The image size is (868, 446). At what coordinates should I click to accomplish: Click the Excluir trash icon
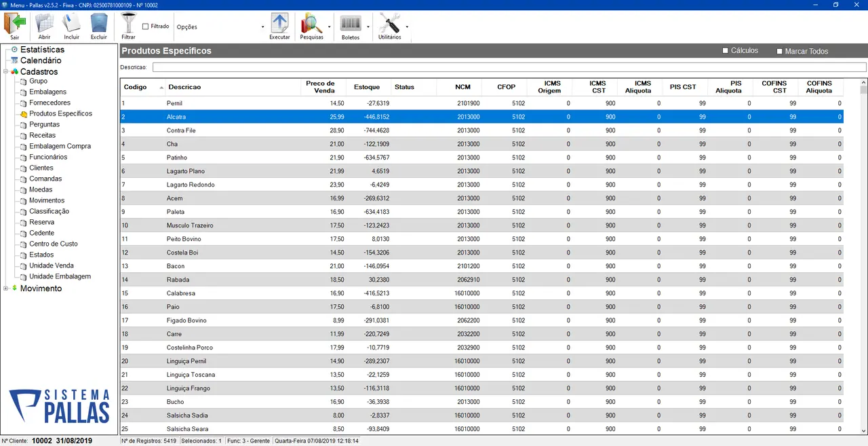click(x=99, y=24)
